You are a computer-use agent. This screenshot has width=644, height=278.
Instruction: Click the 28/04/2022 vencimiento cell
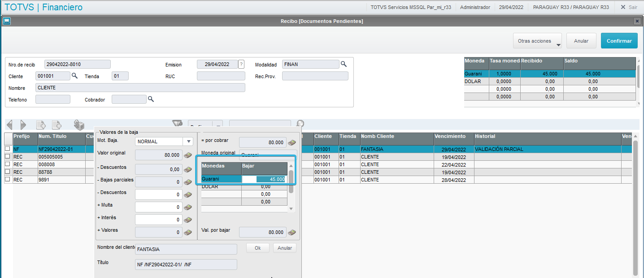pos(454,180)
